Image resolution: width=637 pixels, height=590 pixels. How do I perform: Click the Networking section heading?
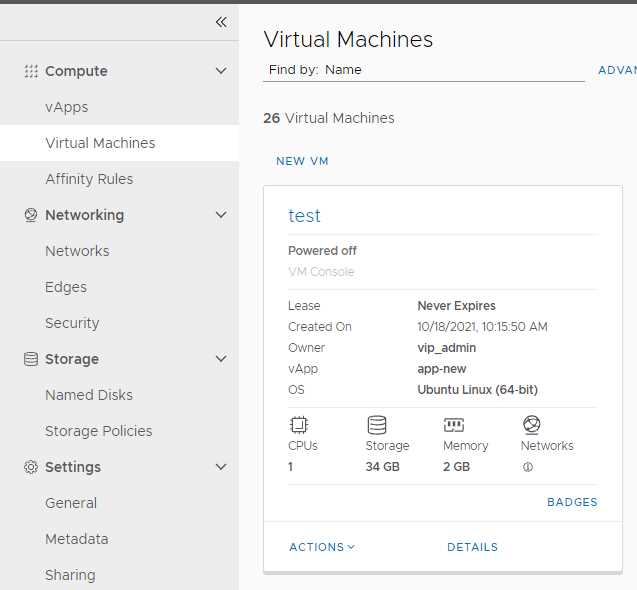84,215
